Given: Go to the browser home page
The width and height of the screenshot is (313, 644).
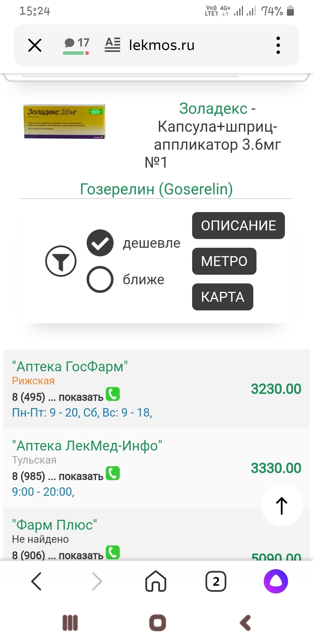Looking at the screenshot, I should (156, 581).
